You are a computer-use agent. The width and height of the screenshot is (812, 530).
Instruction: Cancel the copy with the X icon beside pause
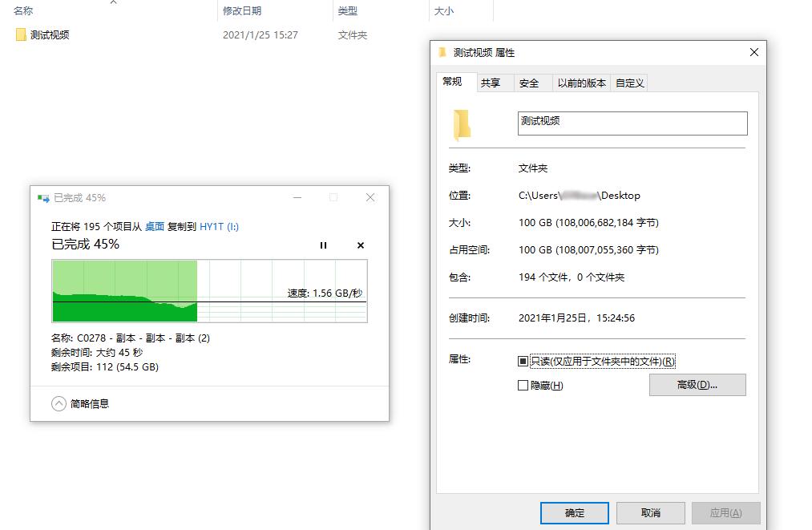click(359, 245)
